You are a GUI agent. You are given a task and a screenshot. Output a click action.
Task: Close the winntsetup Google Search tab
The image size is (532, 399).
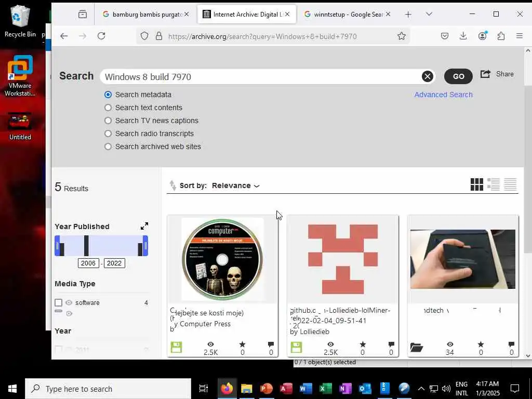coord(388,14)
